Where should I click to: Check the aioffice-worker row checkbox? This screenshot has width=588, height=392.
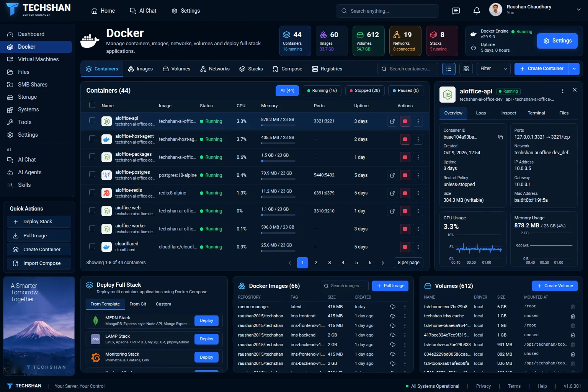(92, 228)
